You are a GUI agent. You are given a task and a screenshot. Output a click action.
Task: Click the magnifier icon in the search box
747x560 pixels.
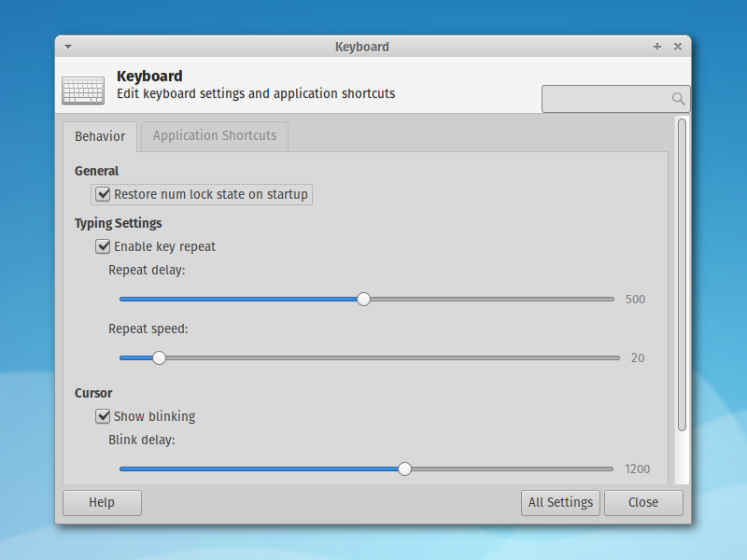pyautogui.click(x=679, y=98)
